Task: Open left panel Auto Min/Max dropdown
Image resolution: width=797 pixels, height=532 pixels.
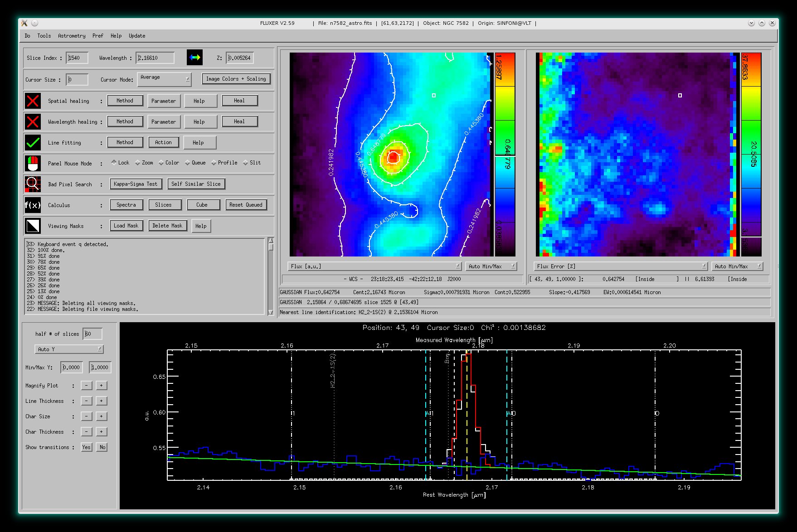Action: click(491, 266)
